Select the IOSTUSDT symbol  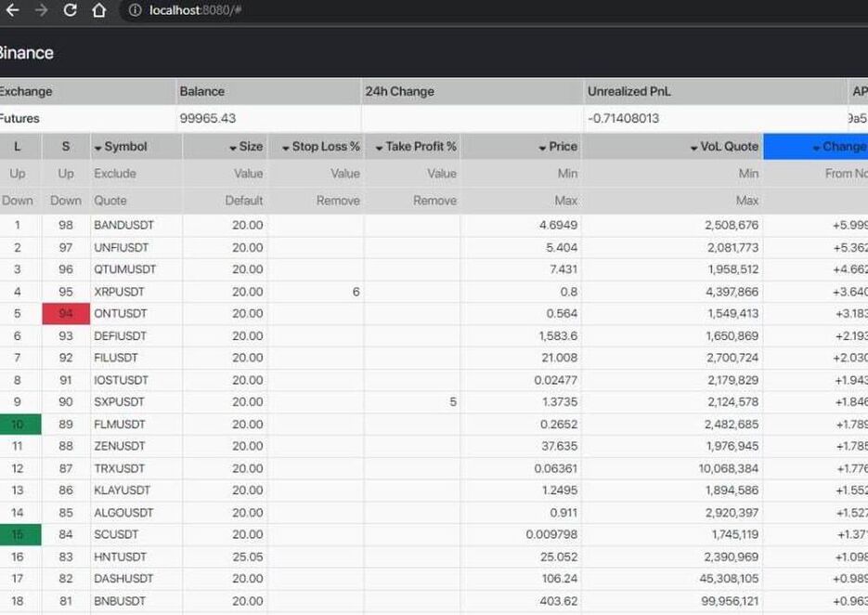coord(122,380)
